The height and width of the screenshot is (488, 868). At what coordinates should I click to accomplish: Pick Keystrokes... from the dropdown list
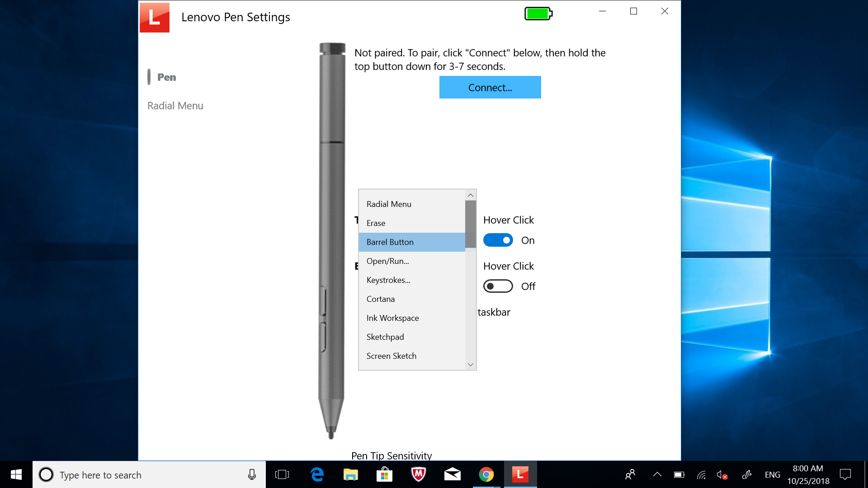coord(412,280)
